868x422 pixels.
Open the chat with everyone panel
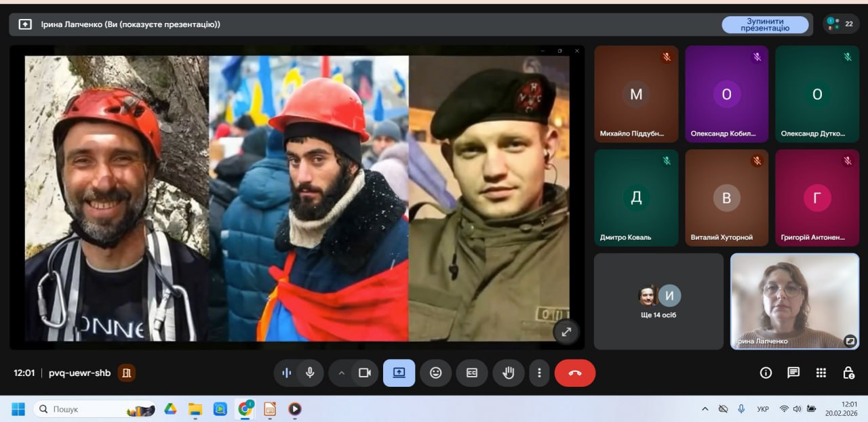point(793,373)
